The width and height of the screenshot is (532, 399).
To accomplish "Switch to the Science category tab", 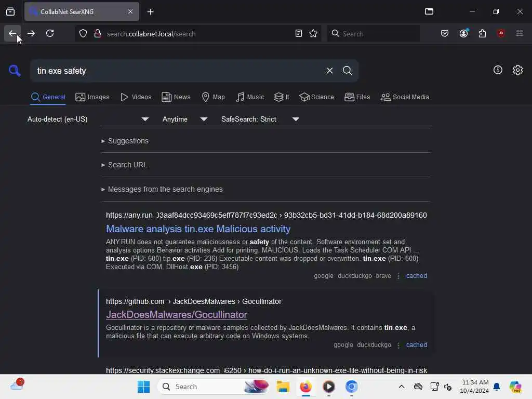I will click(x=317, y=97).
